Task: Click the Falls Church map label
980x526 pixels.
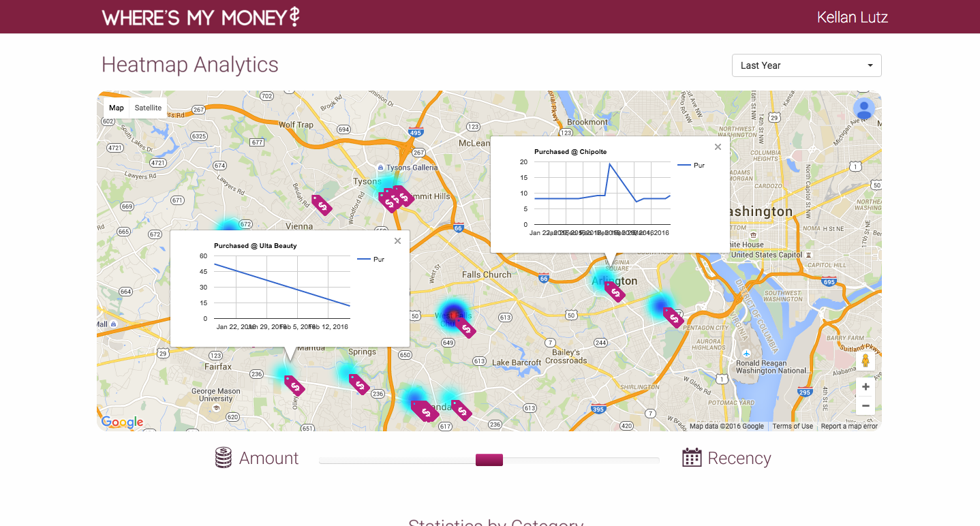Action: (x=487, y=275)
